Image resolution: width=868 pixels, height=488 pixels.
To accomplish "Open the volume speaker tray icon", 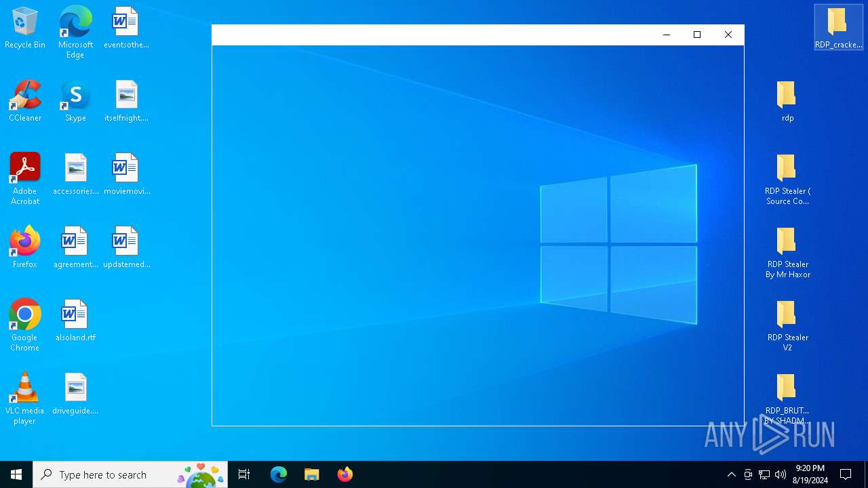I will click(x=781, y=474).
